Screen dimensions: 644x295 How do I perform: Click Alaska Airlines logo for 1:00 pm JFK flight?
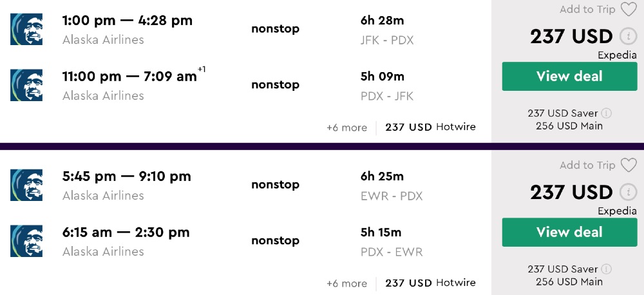pyautogui.click(x=26, y=30)
